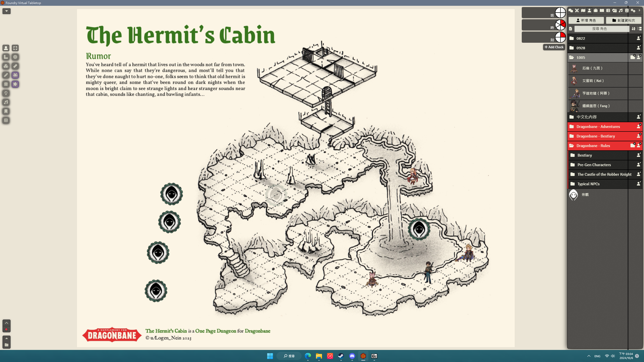Image resolution: width=644 pixels, height=362 pixels.
Task: Create actor in Dragonbane - Bestiary folder
Action: point(639,136)
